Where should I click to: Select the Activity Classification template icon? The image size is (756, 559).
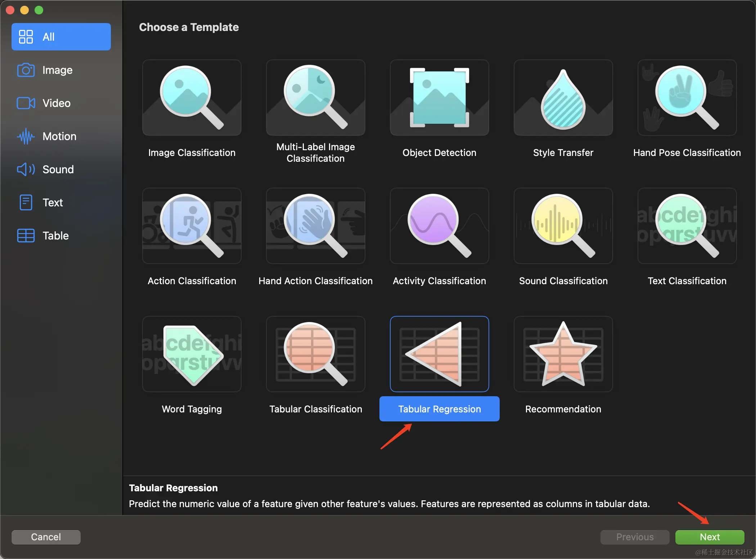pyautogui.click(x=439, y=226)
